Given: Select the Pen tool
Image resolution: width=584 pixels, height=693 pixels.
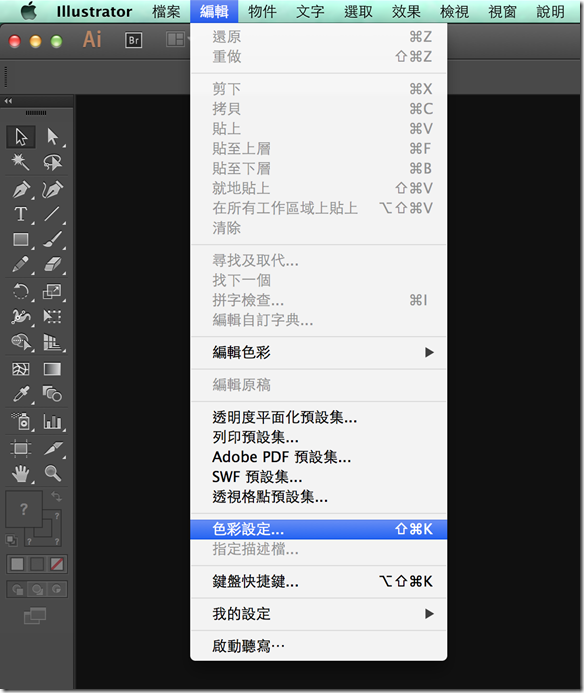Looking at the screenshot, I should (21, 189).
